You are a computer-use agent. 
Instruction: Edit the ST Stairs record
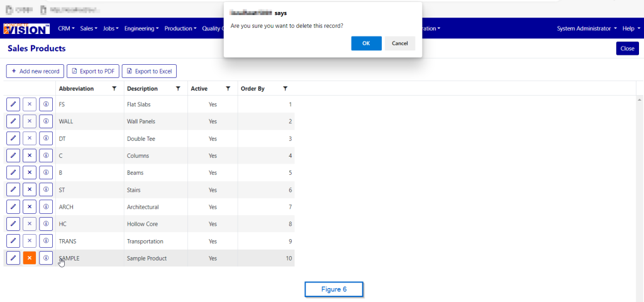pyautogui.click(x=13, y=190)
